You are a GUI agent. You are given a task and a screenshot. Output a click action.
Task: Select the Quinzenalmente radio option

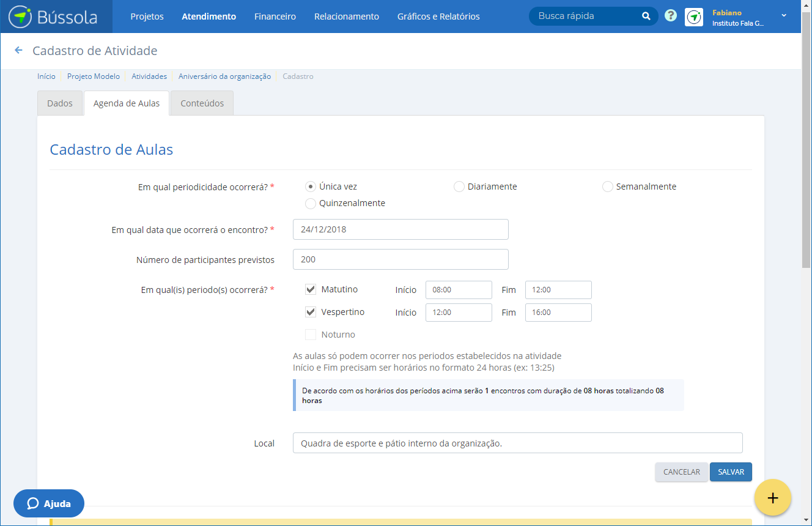311,203
